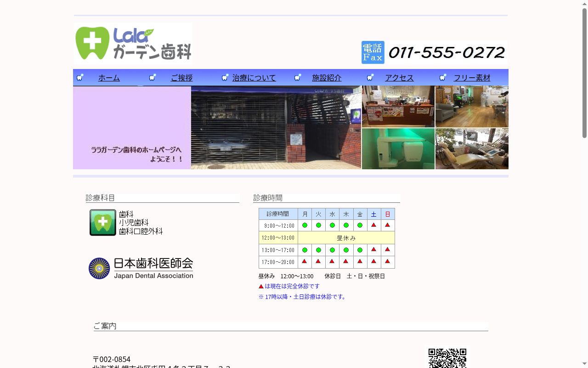Click the 12:00～13:00 time row label

pos(278,238)
